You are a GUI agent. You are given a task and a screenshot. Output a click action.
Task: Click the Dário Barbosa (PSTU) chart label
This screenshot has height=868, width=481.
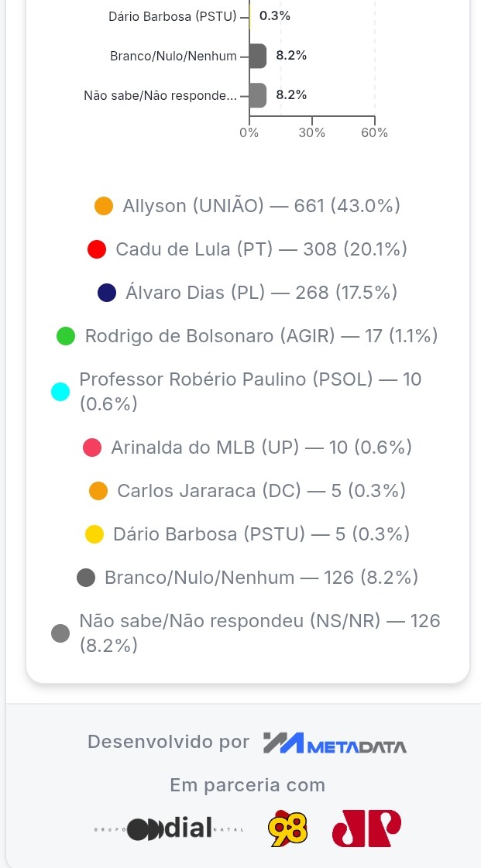[x=173, y=16]
